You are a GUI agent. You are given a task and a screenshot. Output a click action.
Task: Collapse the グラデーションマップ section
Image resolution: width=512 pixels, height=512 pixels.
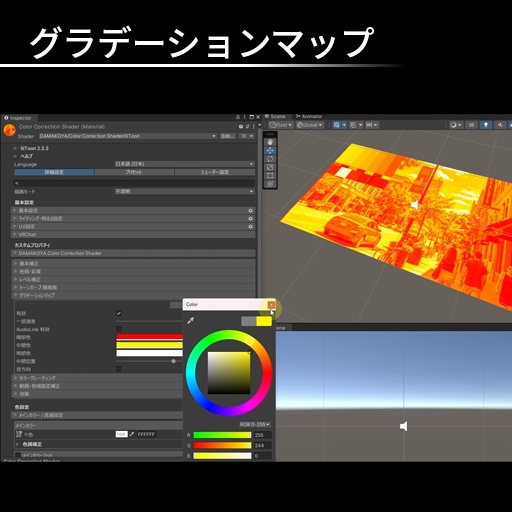pyautogui.click(x=133, y=296)
